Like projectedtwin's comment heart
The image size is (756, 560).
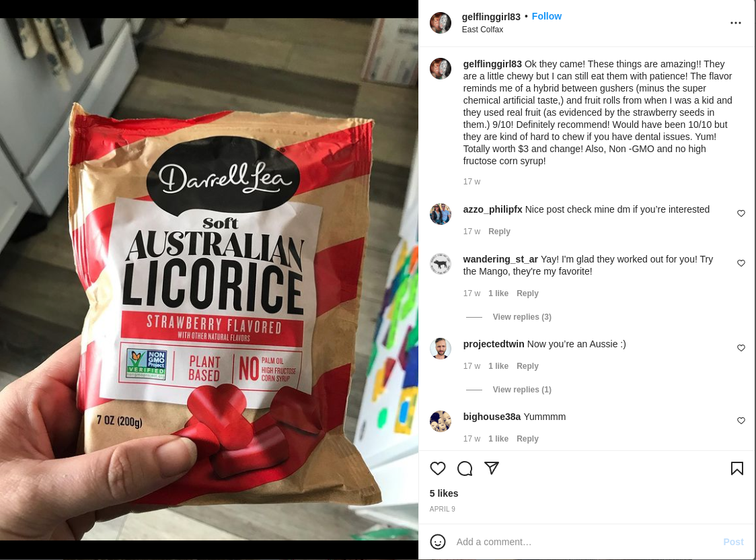coord(741,348)
